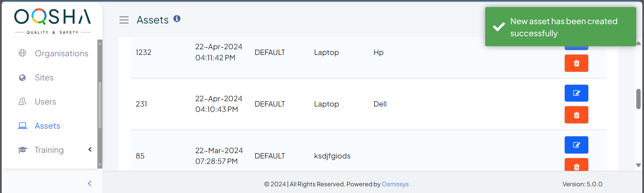Click the Assets laptop icon in sidebar
This screenshot has width=644, height=193.
(22, 126)
